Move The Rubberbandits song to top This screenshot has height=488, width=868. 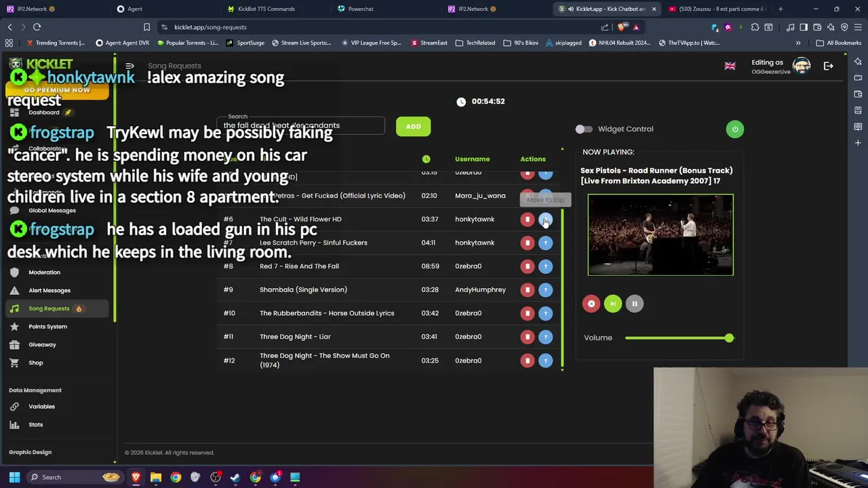tap(545, 313)
